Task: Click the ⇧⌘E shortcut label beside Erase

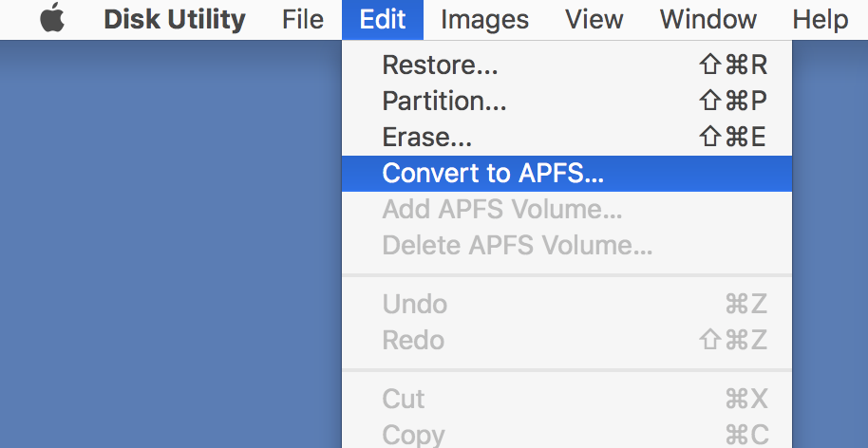Action: point(732,137)
